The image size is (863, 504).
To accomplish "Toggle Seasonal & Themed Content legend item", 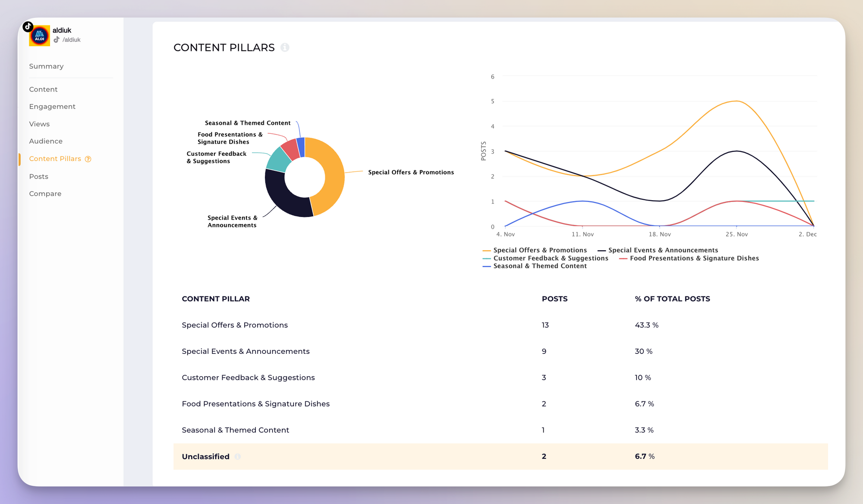I will click(x=535, y=266).
